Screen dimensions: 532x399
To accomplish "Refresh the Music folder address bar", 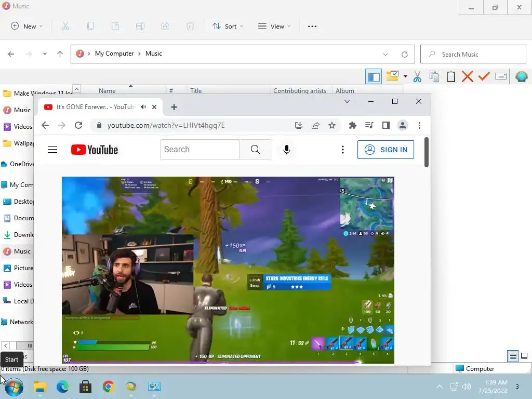I will 404,54.
